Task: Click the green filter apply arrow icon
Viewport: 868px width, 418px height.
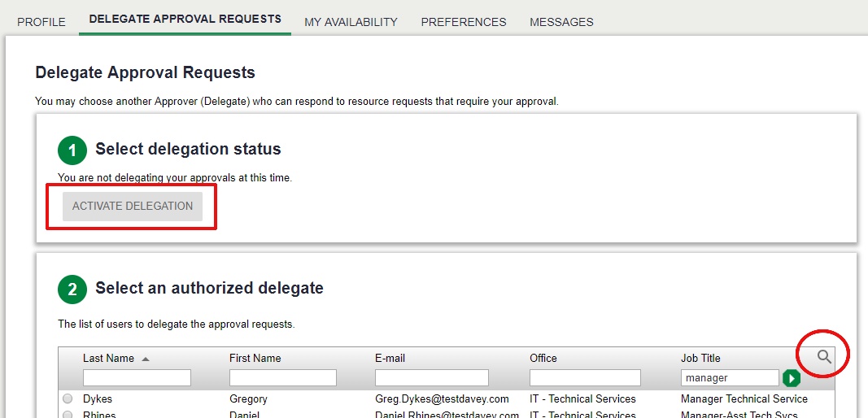Action: 792,378
